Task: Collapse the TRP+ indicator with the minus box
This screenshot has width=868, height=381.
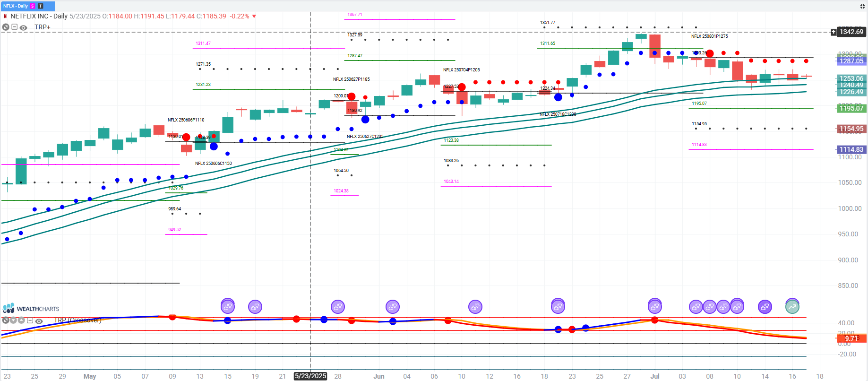Action: [x=15, y=27]
